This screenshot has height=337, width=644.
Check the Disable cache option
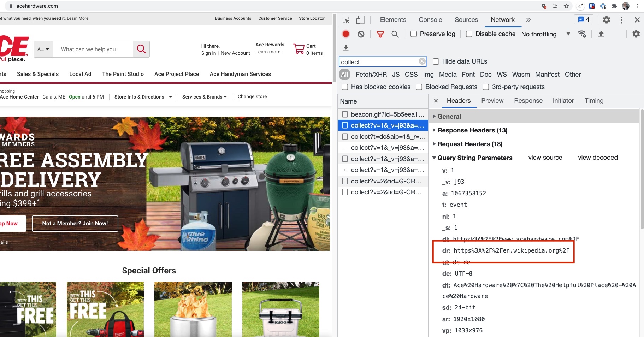(469, 34)
